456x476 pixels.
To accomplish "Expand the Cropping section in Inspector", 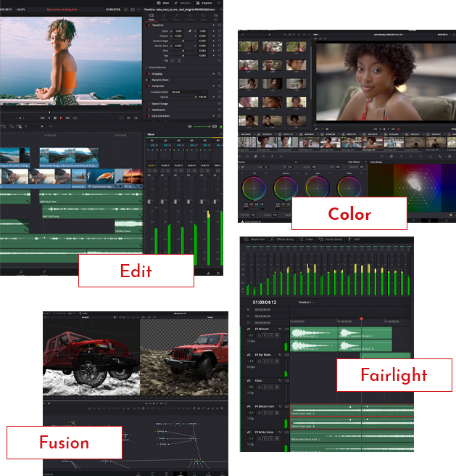I will point(158,74).
